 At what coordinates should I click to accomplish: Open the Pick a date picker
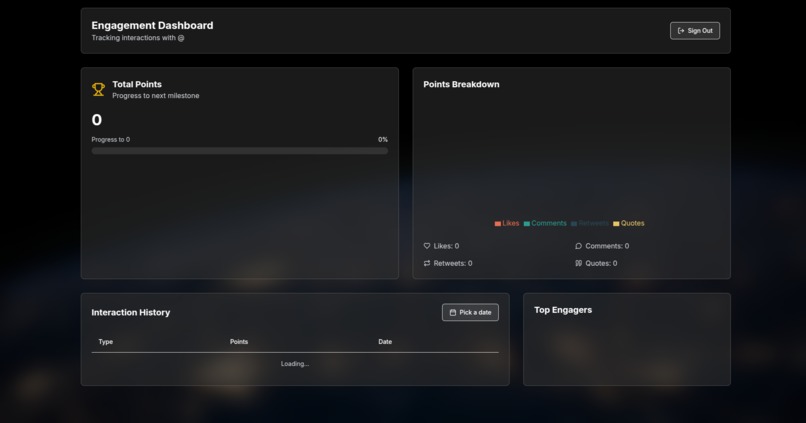click(x=470, y=312)
